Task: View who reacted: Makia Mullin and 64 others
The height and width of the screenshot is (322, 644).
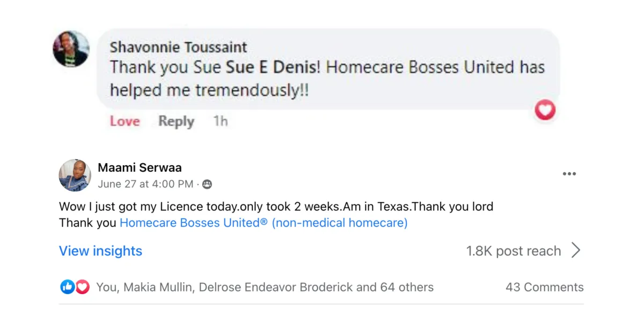Action: click(x=265, y=288)
